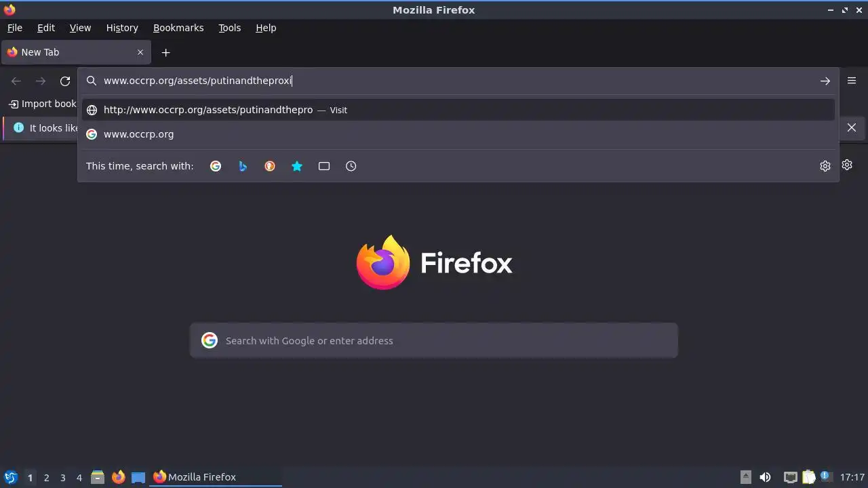868x488 pixels.
Task: Open the Tools menu
Action: pyautogui.click(x=230, y=28)
